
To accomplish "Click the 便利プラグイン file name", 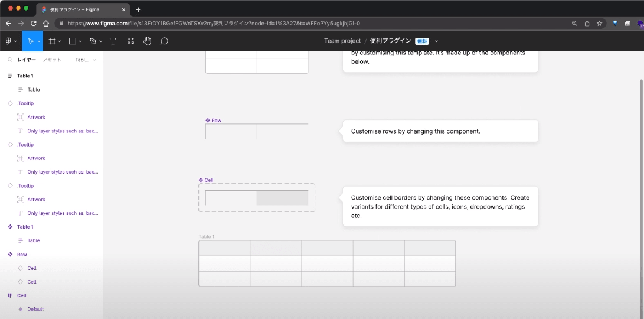I will click(x=391, y=41).
